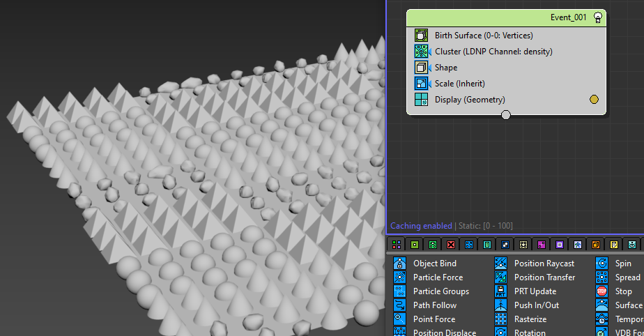This screenshot has width=644, height=336.
Task: Switch to the red X operator tab
Action: tap(450, 245)
